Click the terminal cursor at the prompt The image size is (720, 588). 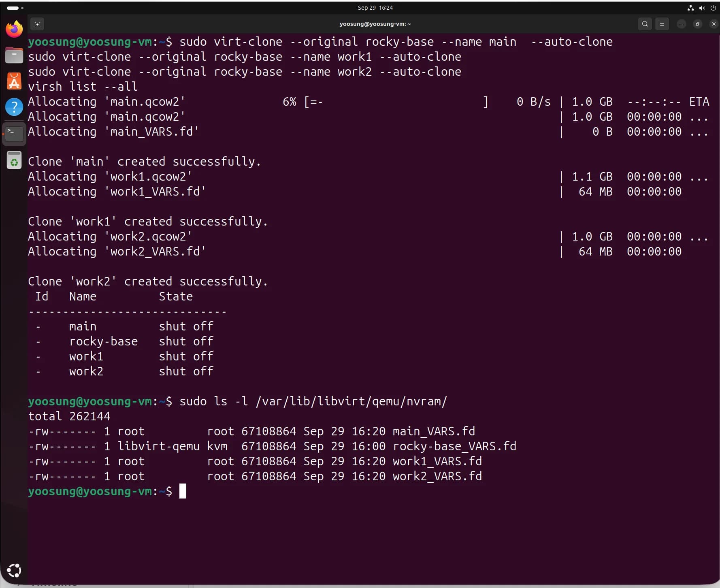click(183, 491)
